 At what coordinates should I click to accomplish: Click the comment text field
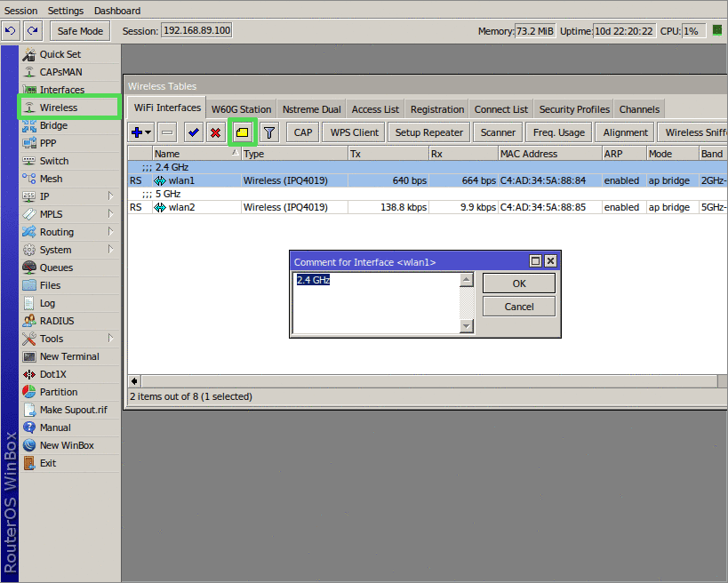click(376, 303)
